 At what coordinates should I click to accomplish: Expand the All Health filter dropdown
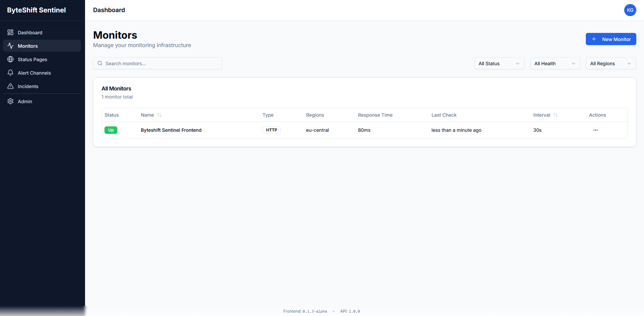555,64
